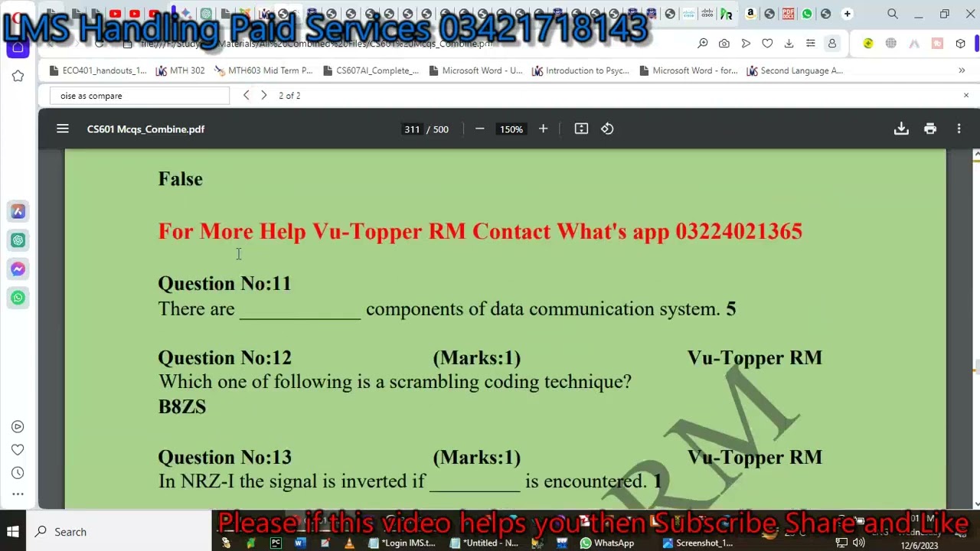Click the send/play arrow icon in address bar
The width and height of the screenshot is (980, 551).
click(746, 44)
